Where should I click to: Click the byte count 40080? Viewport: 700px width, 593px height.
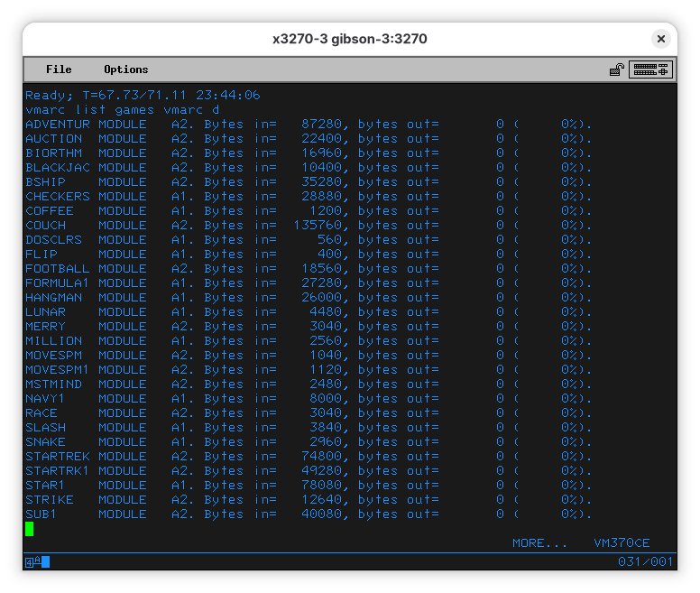321,514
